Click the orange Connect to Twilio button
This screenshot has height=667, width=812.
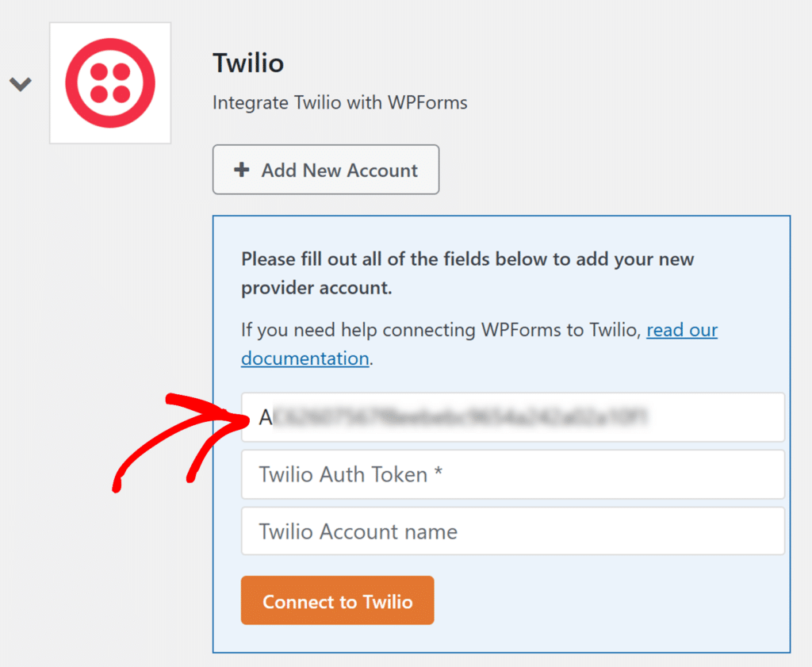click(337, 600)
